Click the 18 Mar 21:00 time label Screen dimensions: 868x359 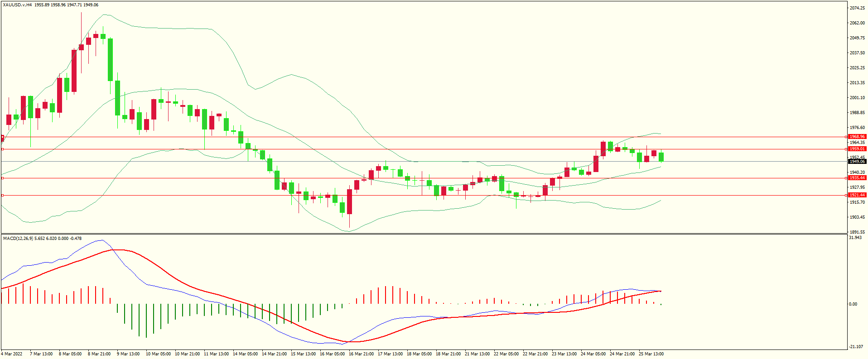click(x=448, y=354)
